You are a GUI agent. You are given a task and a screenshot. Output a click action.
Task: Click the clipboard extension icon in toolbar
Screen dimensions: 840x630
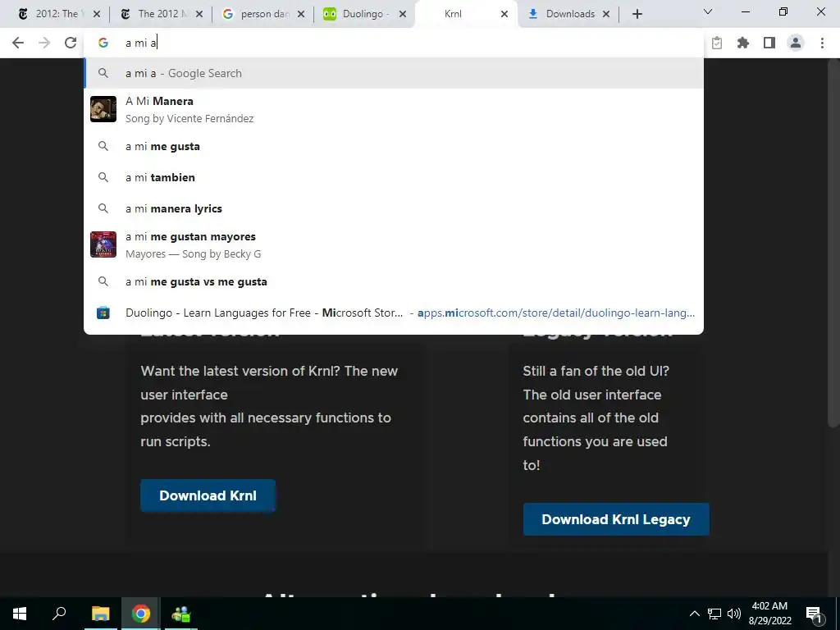pyautogui.click(x=717, y=43)
